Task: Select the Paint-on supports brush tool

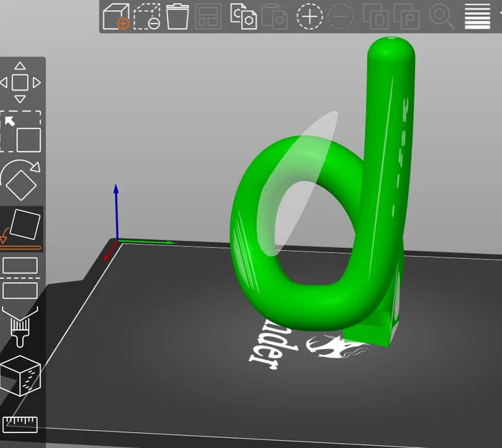Action: coord(20,327)
